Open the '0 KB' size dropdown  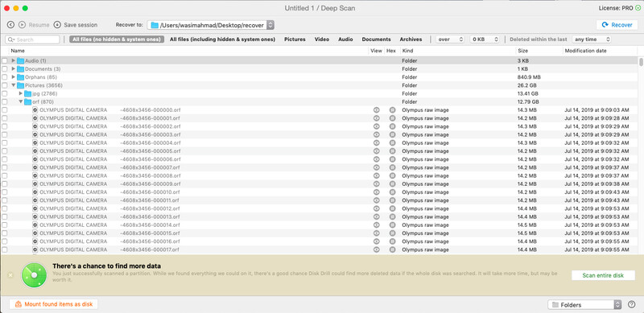click(x=485, y=39)
